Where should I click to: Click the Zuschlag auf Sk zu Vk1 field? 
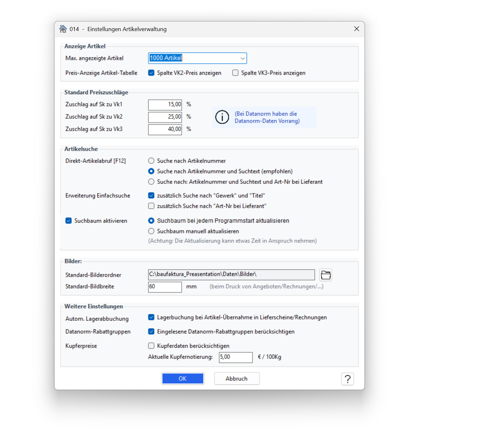point(165,105)
